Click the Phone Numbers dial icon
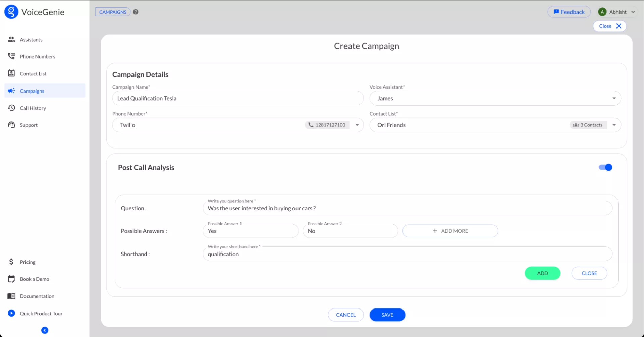This screenshot has height=337, width=644. pos(11,56)
